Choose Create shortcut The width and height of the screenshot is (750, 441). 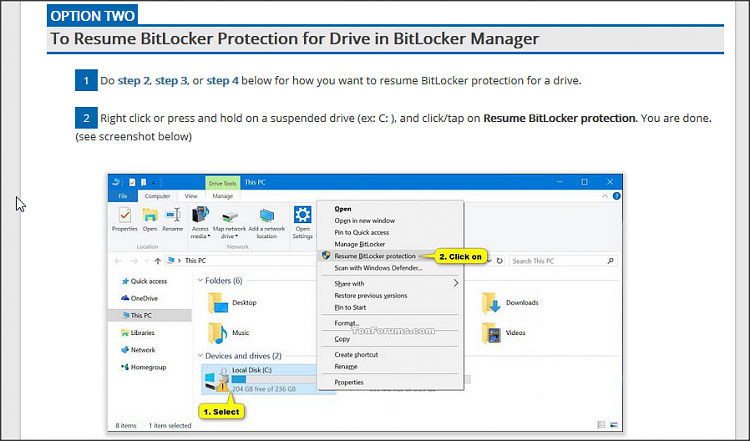[356, 355]
